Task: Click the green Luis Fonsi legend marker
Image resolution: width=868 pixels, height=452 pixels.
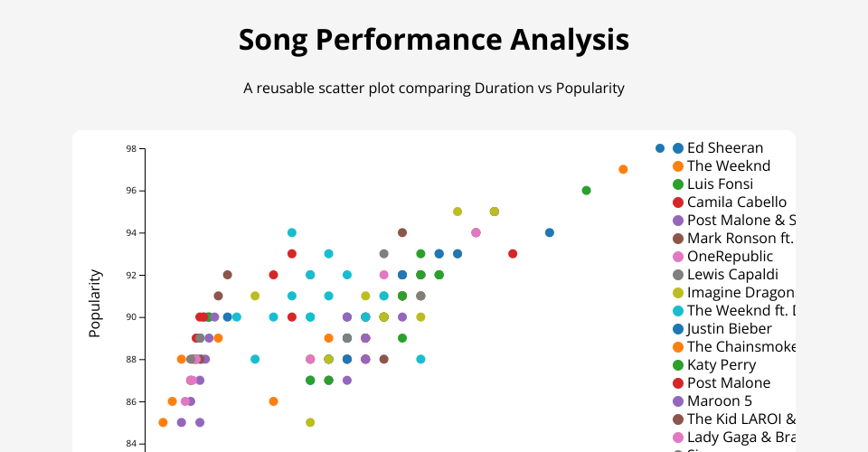Action: pyautogui.click(x=678, y=184)
